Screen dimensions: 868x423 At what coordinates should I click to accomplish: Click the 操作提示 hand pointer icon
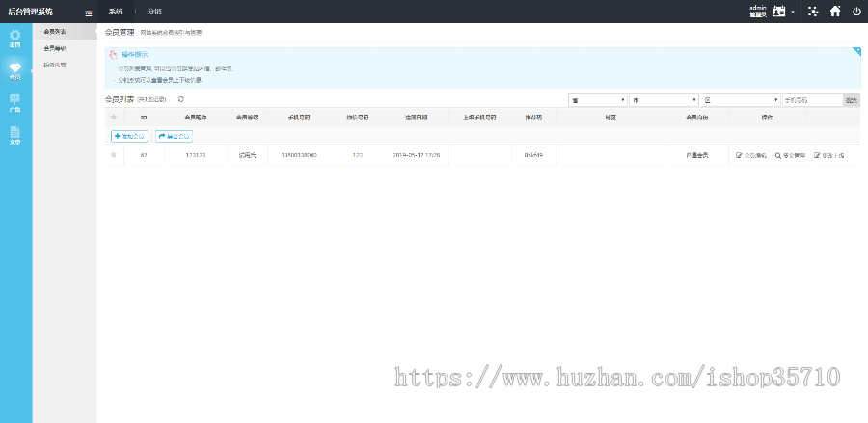tap(114, 55)
